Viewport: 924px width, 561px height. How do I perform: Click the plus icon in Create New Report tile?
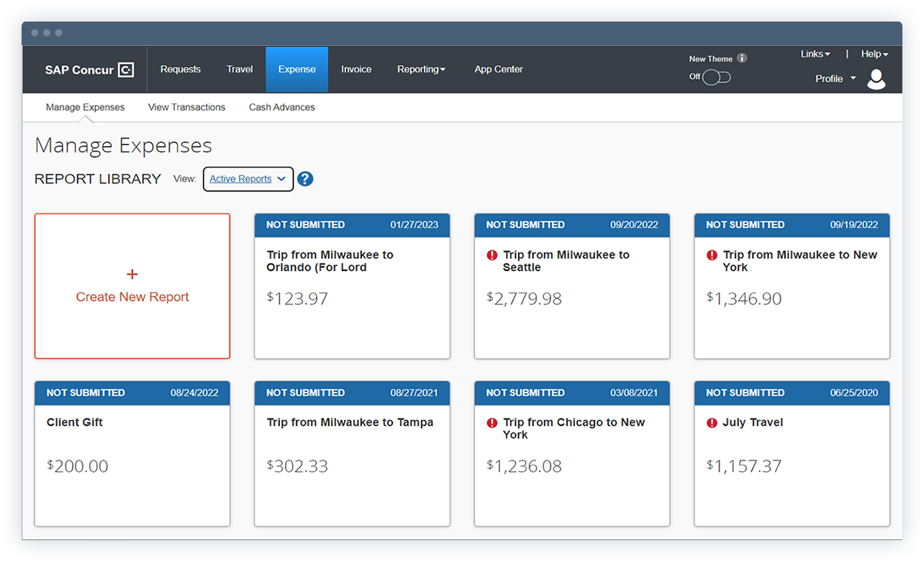[132, 274]
